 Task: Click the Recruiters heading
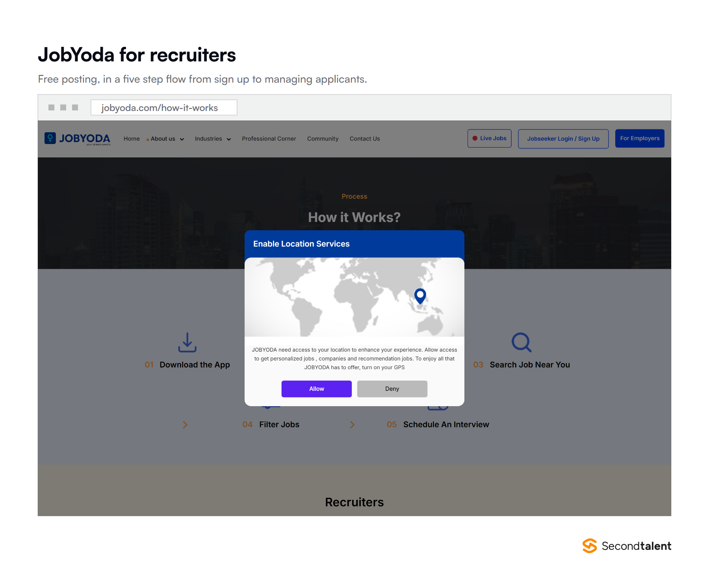coord(354,502)
